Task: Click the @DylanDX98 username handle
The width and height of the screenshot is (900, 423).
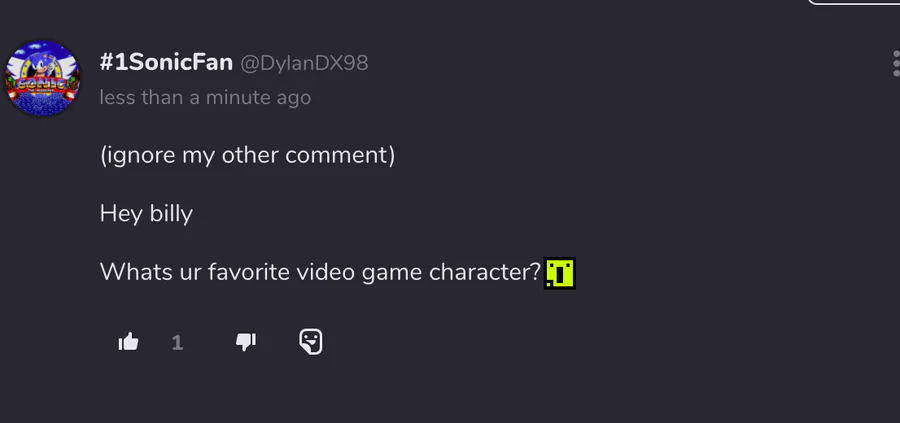Action: pos(304,63)
